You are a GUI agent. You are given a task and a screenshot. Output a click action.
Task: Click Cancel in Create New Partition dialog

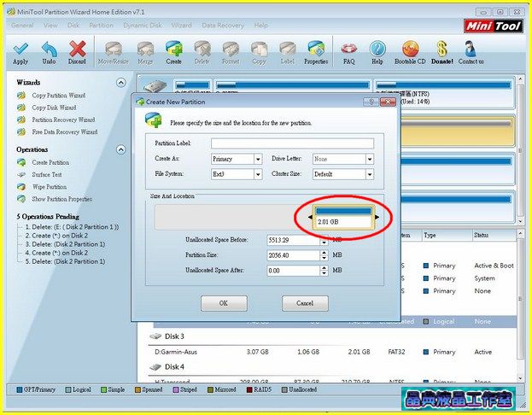305,303
